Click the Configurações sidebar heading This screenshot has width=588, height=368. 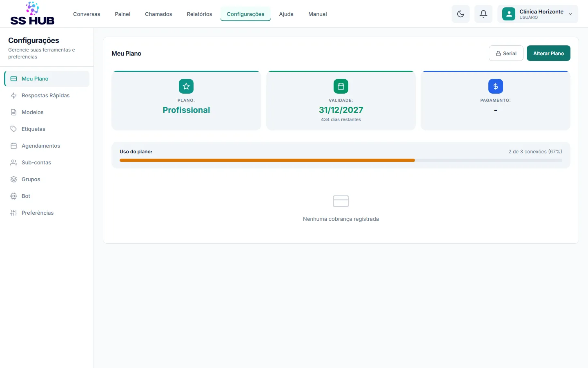[33, 40]
